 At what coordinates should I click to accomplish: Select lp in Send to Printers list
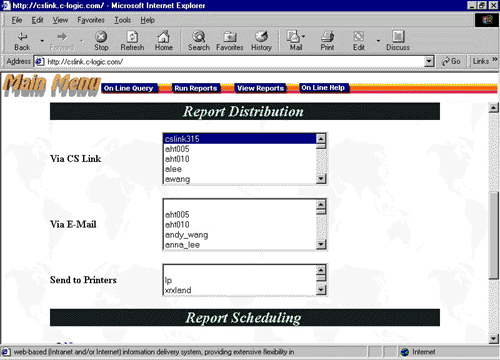tap(240, 280)
